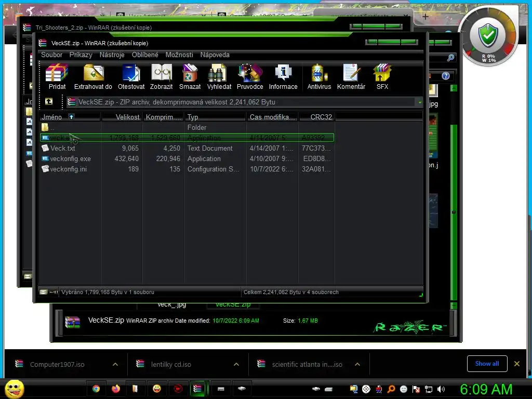Image resolution: width=532 pixels, height=399 pixels.
Task: Open a new browser tab with plus
Action: pos(425,16)
